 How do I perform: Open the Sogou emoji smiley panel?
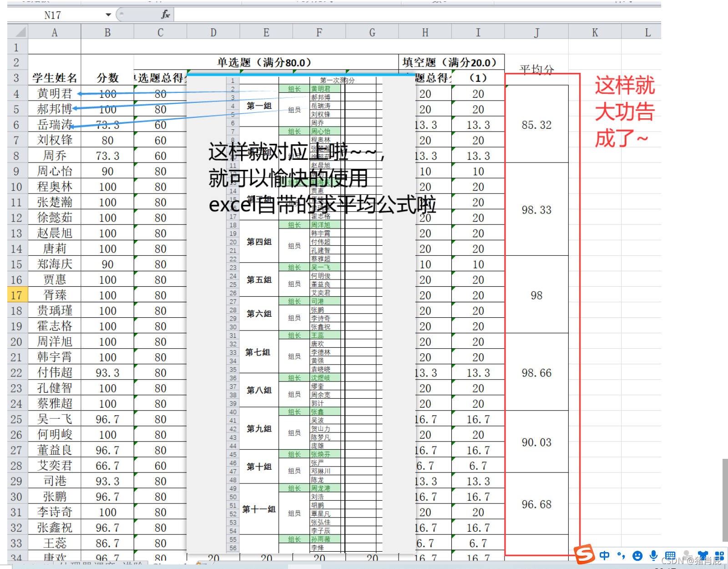coord(637,555)
